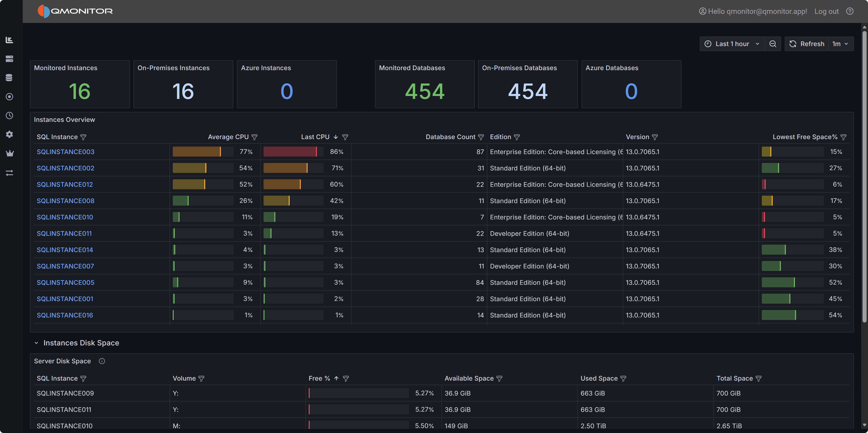Open the 1m refresh interval dropdown
Screen dimensions: 868x433
pos(840,44)
